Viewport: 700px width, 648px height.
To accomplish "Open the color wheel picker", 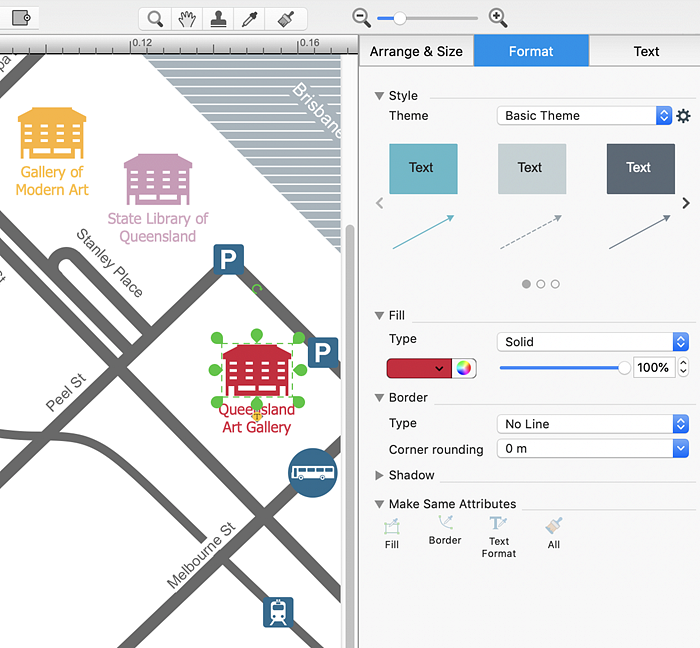I will point(463,368).
